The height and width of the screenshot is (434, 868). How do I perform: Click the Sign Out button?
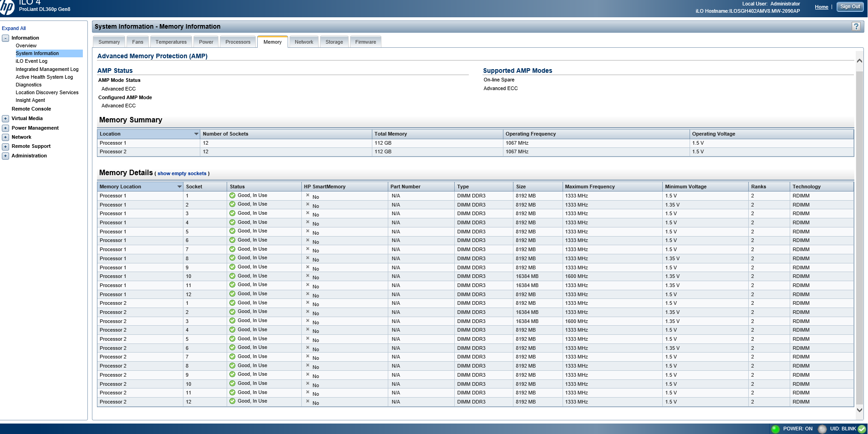(850, 7)
